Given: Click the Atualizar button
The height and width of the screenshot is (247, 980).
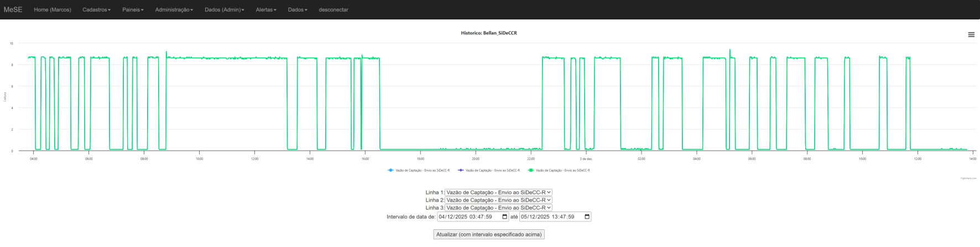Looking at the screenshot, I should (x=488, y=234).
